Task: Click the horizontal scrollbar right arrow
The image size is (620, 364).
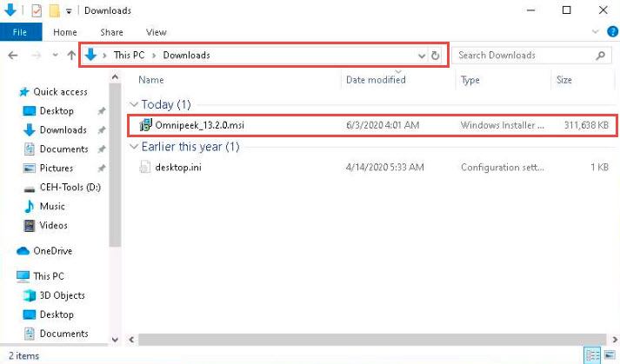Action: tap(615, 340)
